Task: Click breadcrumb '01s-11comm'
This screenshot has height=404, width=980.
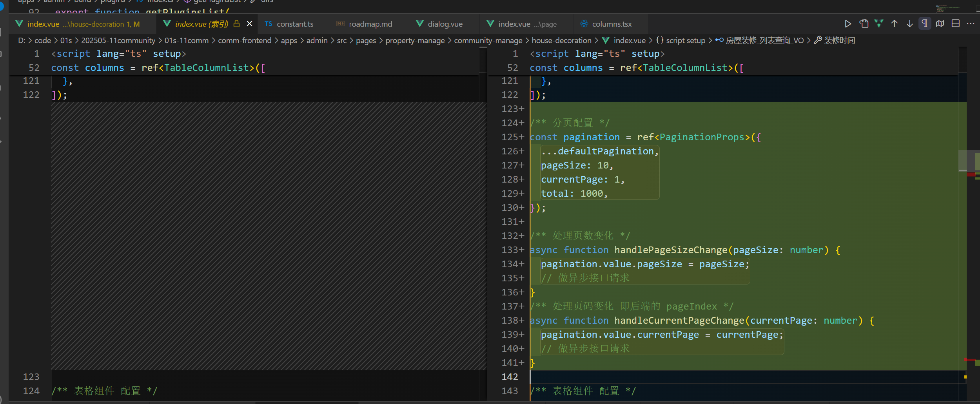Action: click(187, 40)
